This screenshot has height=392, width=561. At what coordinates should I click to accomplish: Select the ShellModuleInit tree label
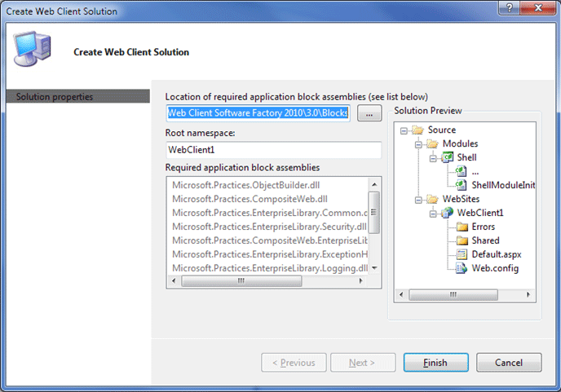(503, 185)
